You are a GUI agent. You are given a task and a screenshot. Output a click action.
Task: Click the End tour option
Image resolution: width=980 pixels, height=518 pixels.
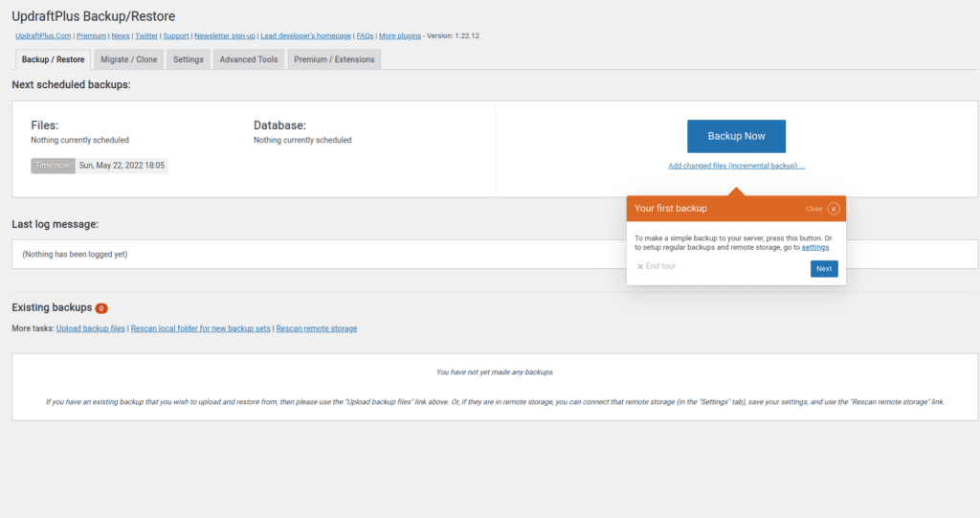[x=657, y=266]
